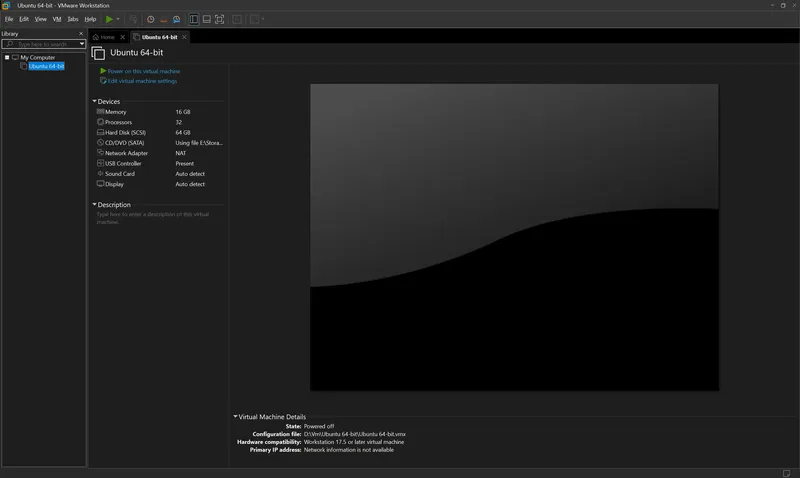Open the Tabs menu
Viewport: 800px width, 478px height.
tap(73, 19)
